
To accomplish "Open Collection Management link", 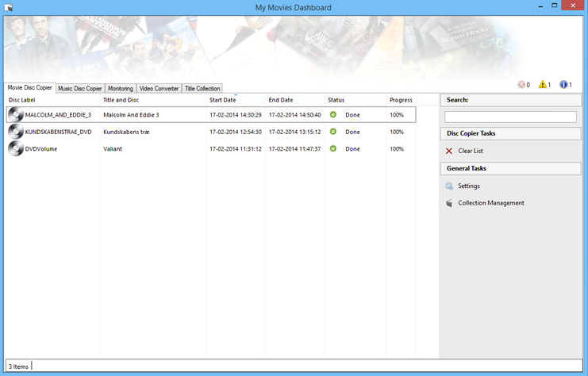I will coord(491,203).
